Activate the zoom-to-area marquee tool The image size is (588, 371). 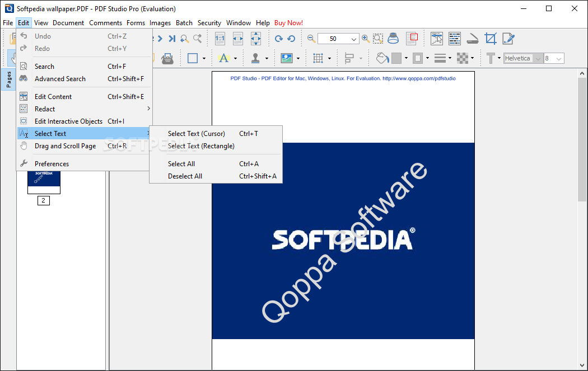[x=378, y=39]
